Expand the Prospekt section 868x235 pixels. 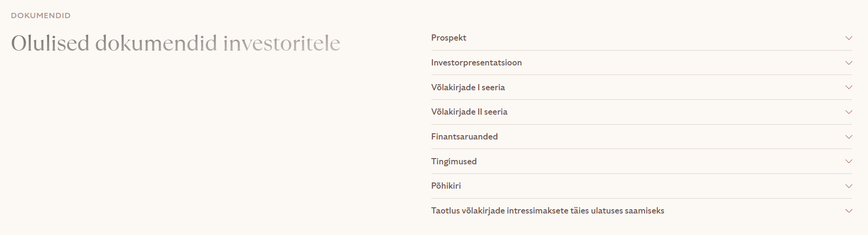[641, 38]
